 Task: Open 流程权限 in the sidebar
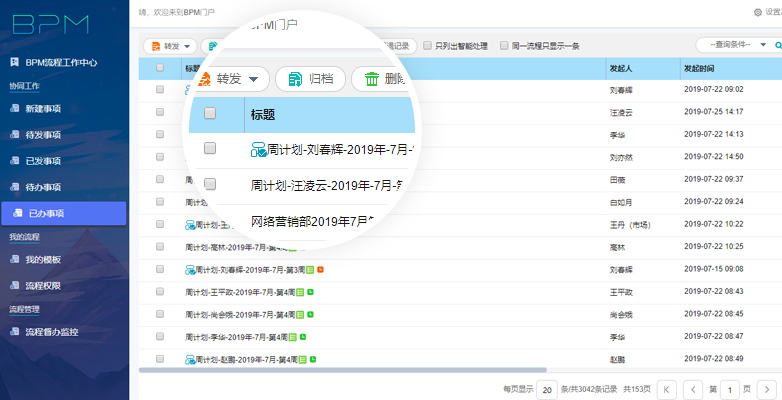click(42, 285)
